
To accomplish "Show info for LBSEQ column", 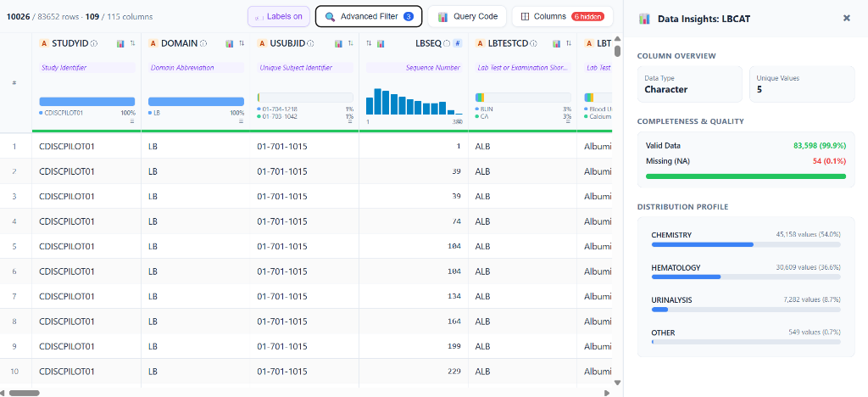I will 447,43.
